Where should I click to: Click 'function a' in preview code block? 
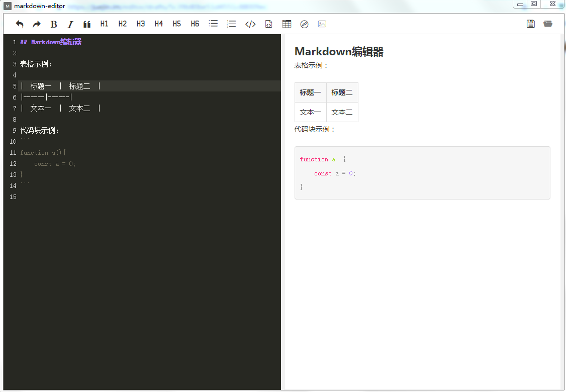pyautogui.click(x=318, y=159)
